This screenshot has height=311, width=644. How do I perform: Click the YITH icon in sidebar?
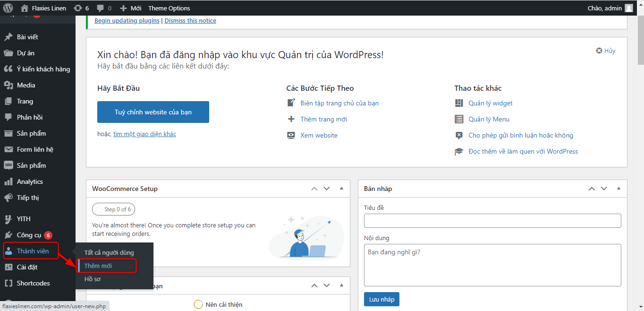point(8,219)
